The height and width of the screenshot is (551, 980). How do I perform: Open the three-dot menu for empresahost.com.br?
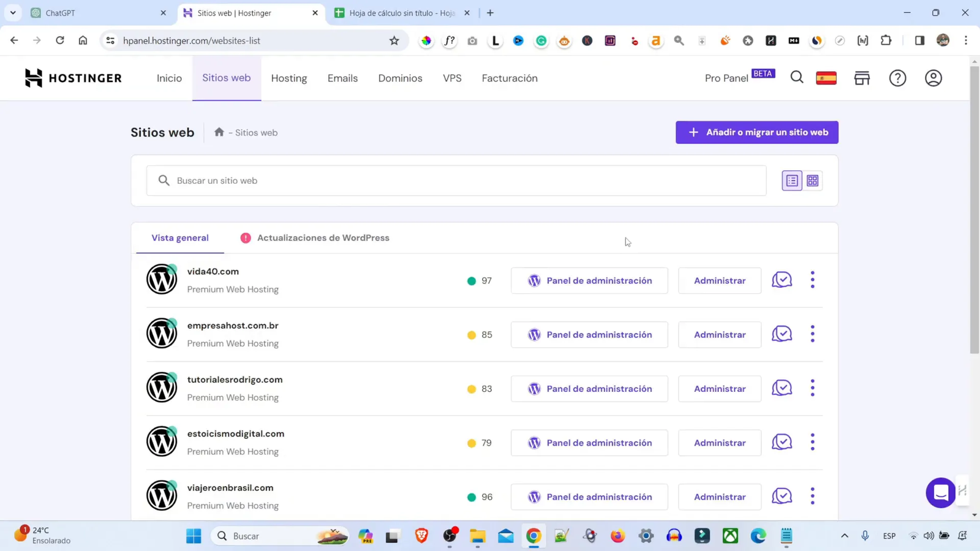pos(813,334)
